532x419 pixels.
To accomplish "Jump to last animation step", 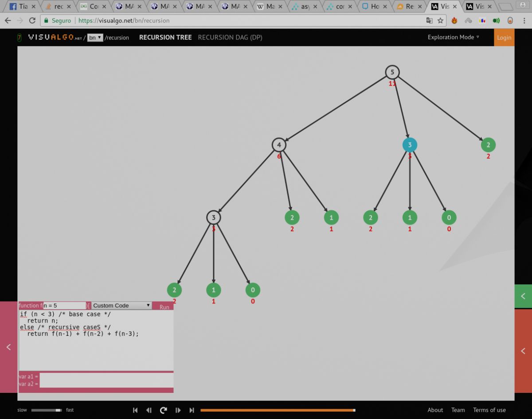I will (x=192, y=410).
